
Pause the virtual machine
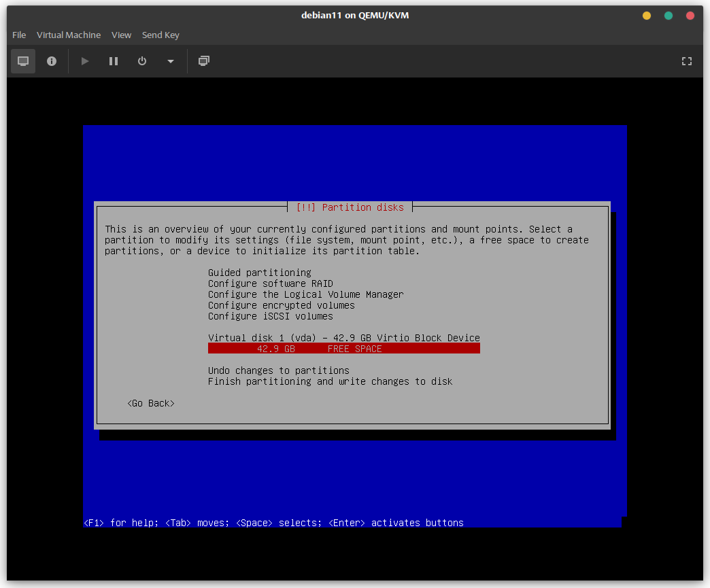pos(114,61)
